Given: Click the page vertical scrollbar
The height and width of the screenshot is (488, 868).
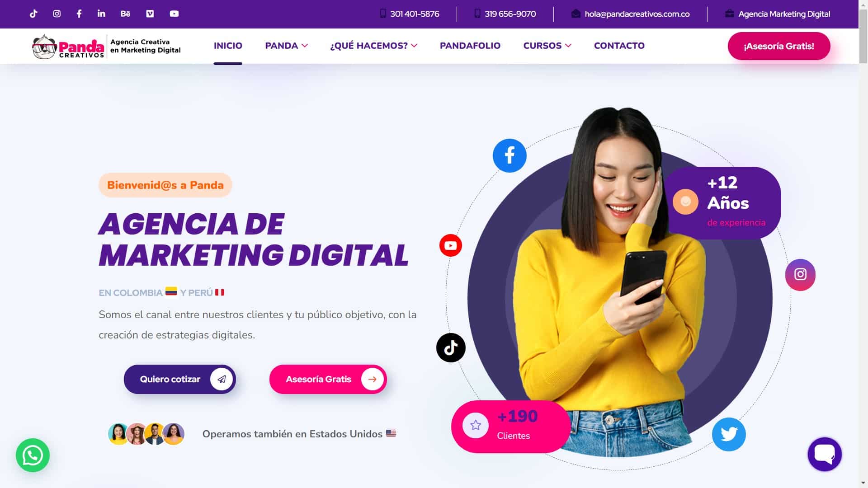Looking at the screenshot, I should coord(863,244).
